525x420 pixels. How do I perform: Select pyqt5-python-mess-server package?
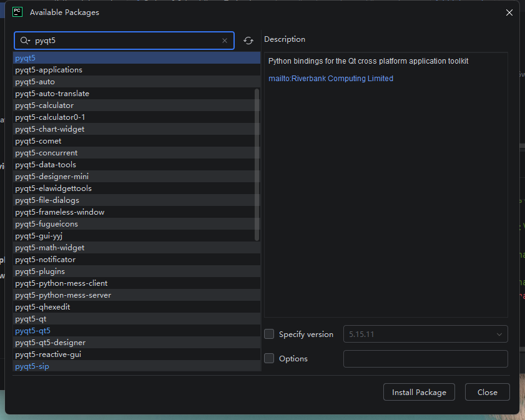coord(137,295)
